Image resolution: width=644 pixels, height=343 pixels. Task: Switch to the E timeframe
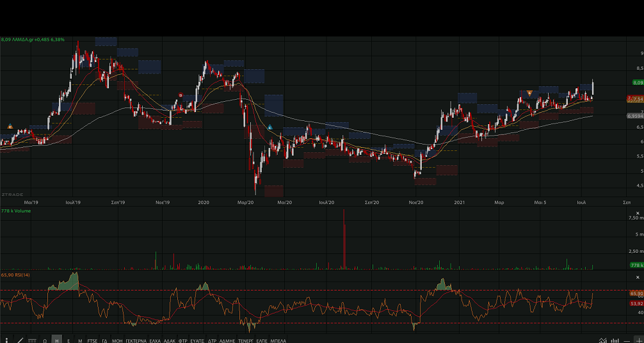tap(68, 340)
